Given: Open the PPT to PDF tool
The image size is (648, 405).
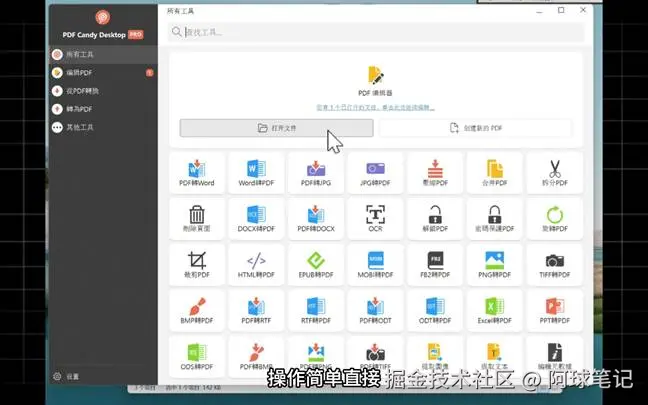Looking at the screenshot, I should point(555,310).
